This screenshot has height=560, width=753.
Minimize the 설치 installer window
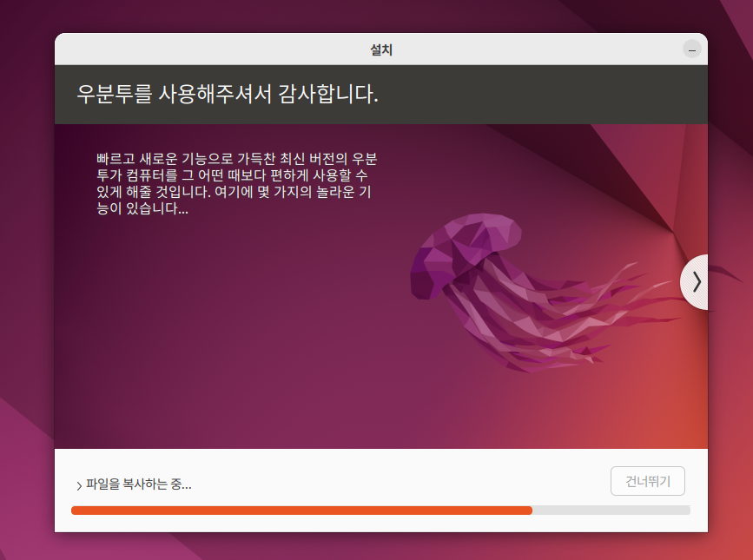click(x=692, y=49)
